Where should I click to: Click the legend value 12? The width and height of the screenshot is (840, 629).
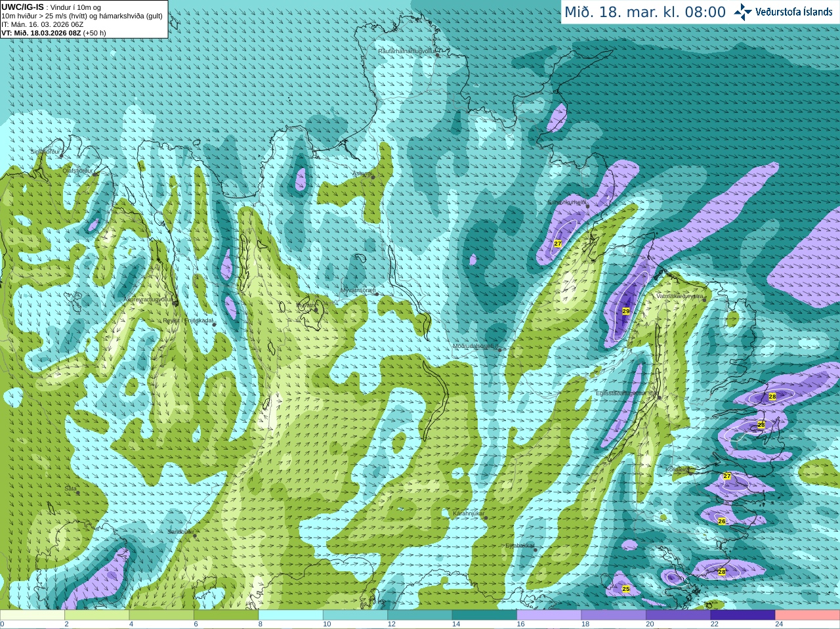click(x=391, y=624)
